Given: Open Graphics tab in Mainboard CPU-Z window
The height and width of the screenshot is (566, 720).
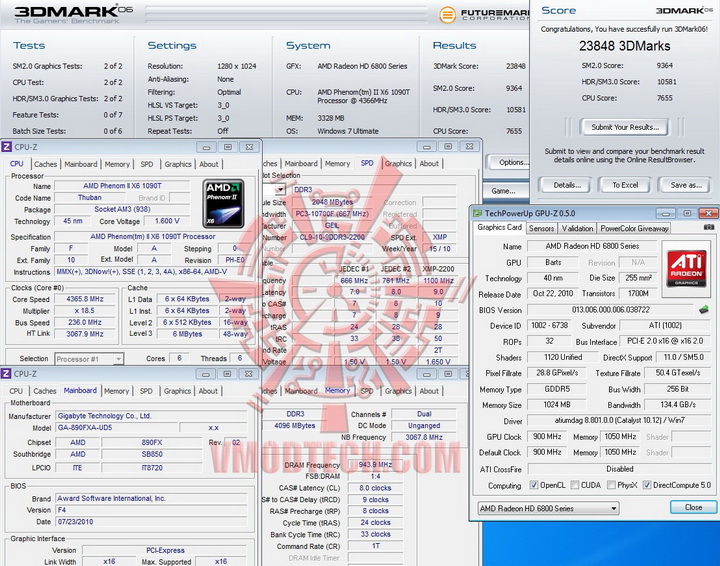Looking at the screenshot, I should tap(177, 391).
